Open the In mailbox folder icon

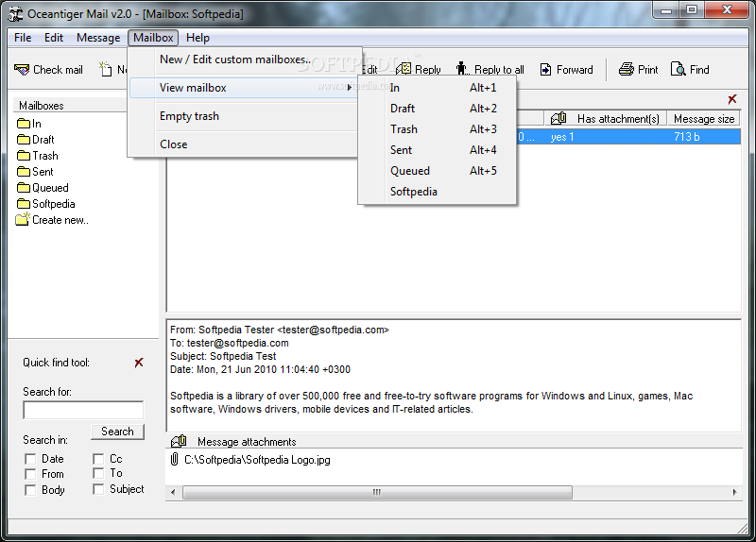[24, 124]
